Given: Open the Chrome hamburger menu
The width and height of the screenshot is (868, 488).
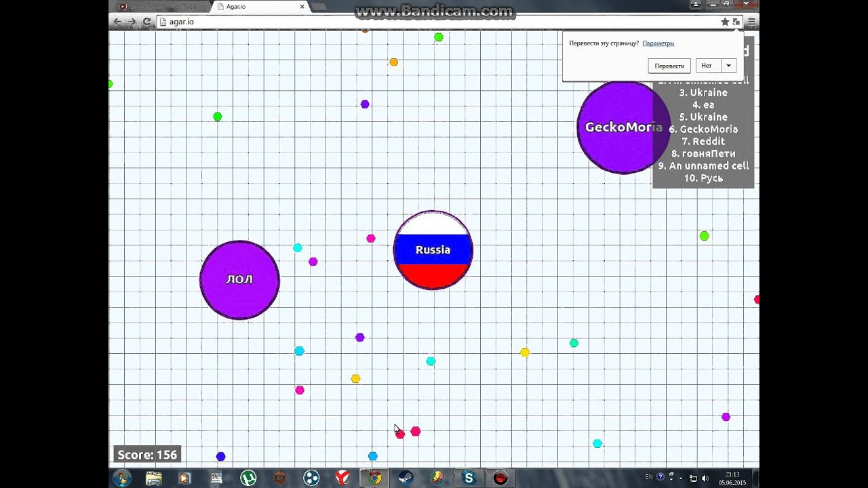Looking at the screenshot, I should tap(751, 22).
